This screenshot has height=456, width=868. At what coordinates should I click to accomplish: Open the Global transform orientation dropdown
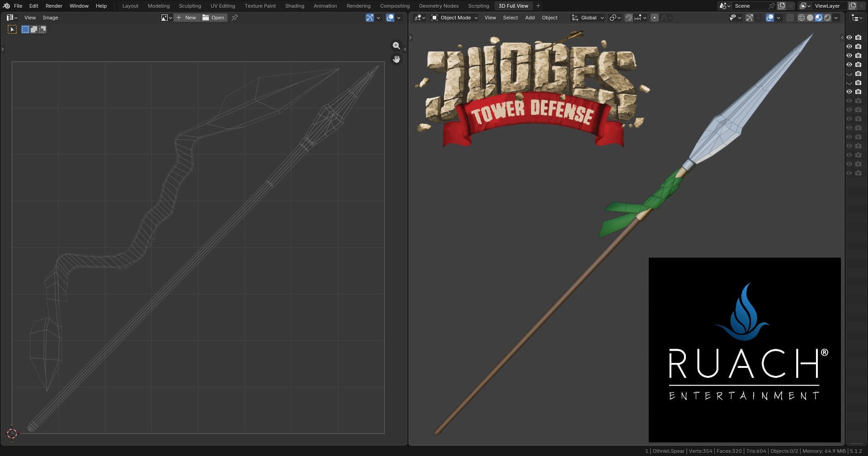(587, 18)
